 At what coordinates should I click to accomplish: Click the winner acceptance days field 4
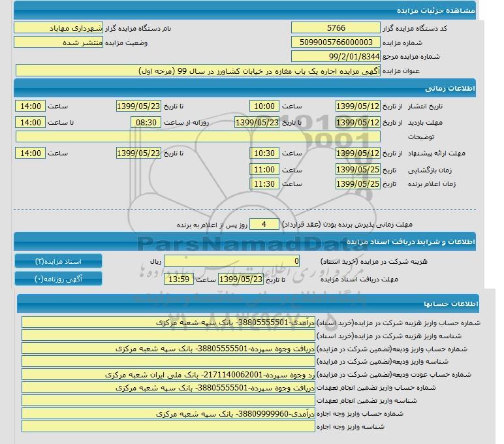264,224
